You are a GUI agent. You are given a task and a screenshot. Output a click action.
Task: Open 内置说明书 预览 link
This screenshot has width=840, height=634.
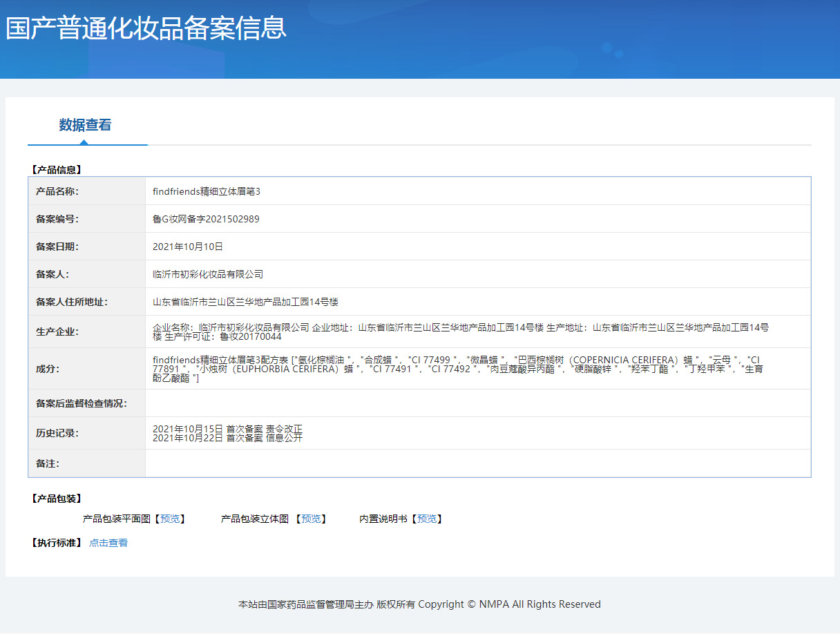426,519
